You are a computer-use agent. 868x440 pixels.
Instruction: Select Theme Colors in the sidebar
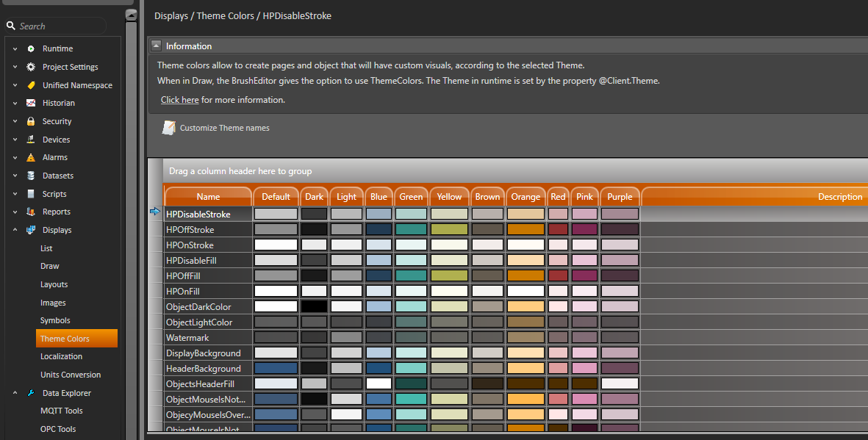click(x=65, y=339)
